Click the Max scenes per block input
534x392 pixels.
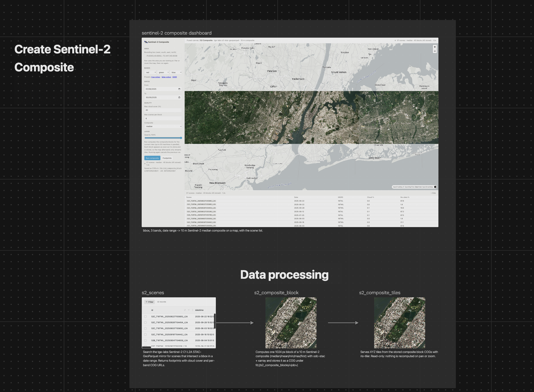pos(163,119)
